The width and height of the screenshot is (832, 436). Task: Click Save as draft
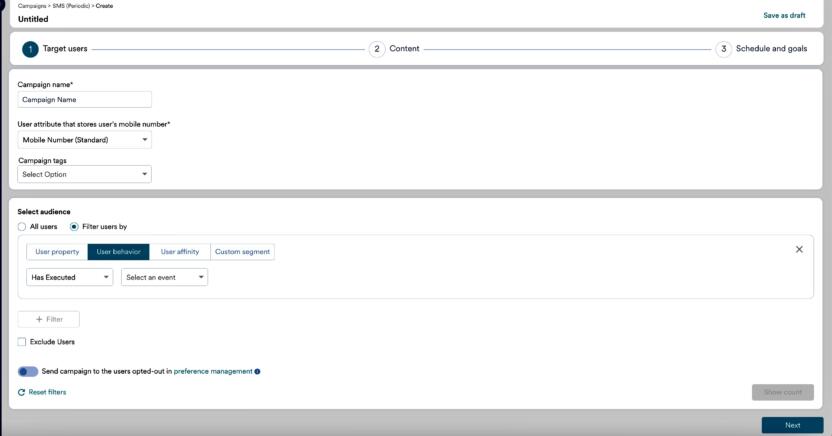(784, 15)
